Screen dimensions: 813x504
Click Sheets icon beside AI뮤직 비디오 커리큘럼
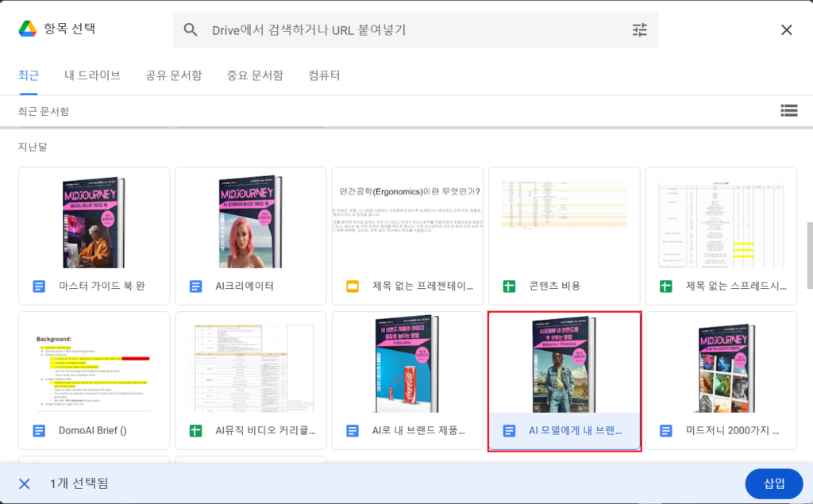pos(196,431)
